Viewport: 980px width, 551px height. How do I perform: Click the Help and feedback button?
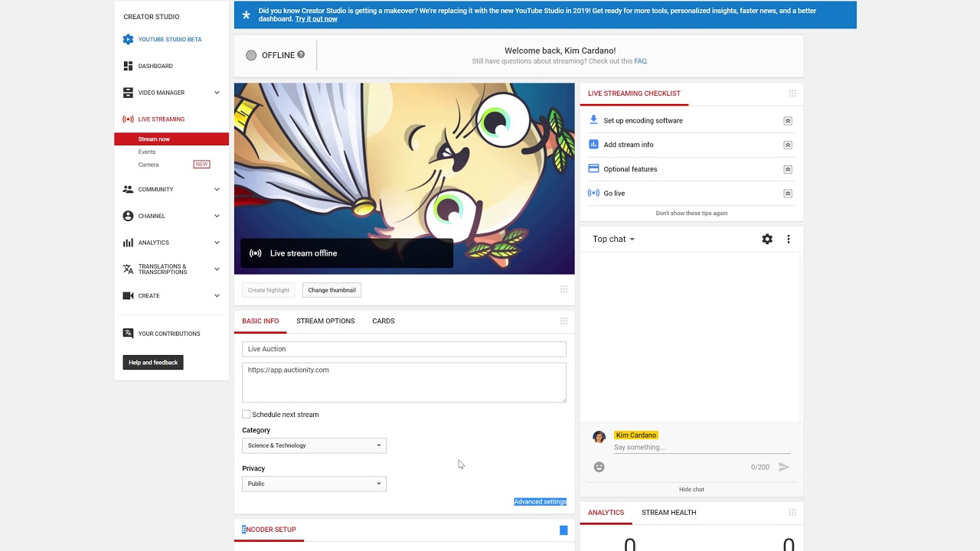pyautogui.click(x=153, y=363)
